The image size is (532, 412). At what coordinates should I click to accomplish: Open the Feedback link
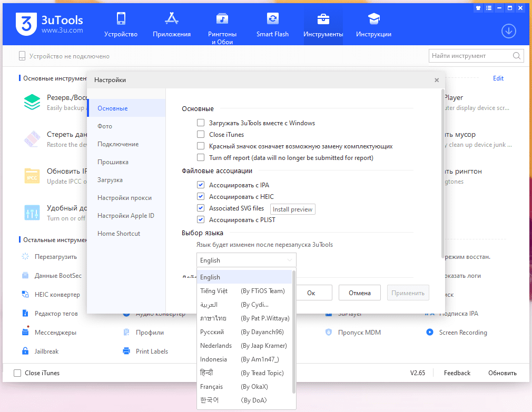(x=457, y=373)
